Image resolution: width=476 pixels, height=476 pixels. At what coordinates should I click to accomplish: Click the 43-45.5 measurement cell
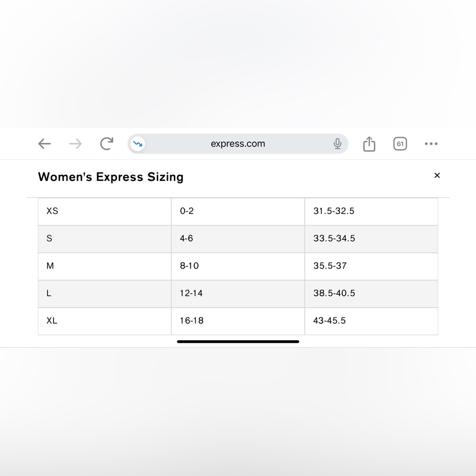(x=371, y=321)
